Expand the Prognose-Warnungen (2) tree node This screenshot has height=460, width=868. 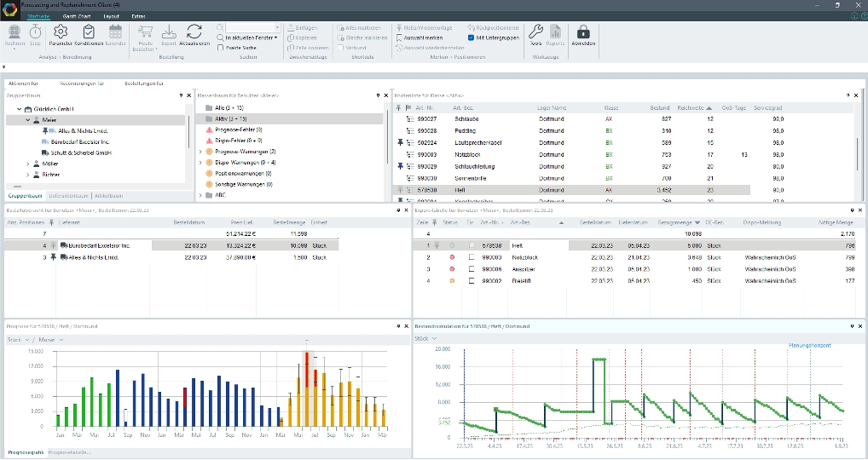[200, 152]
